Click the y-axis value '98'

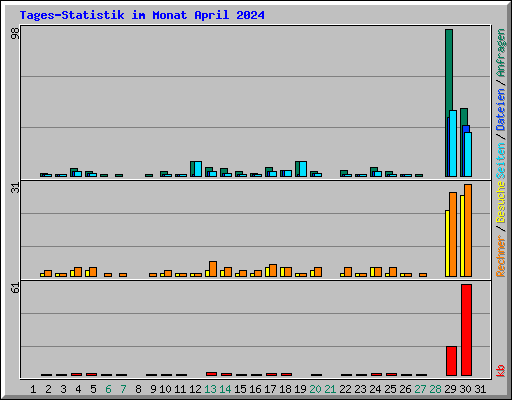coord(15,33)
